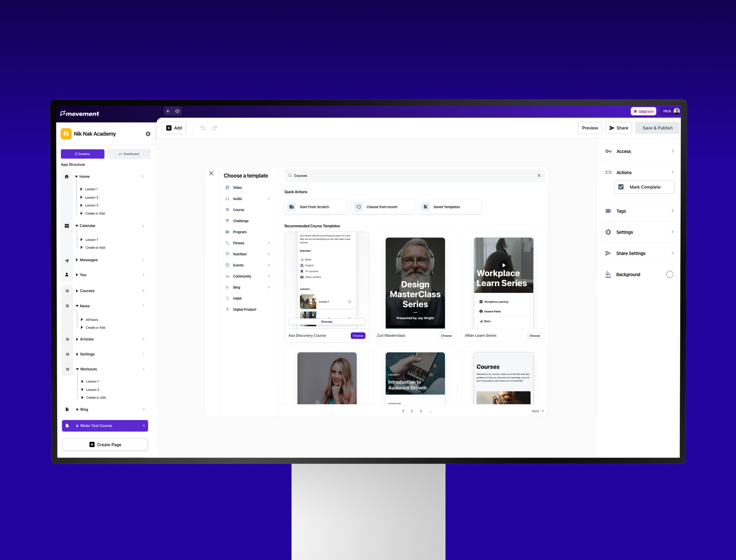Click the Calendar icon in App Structure
The image size is (736, 560).
pos(67,226)
